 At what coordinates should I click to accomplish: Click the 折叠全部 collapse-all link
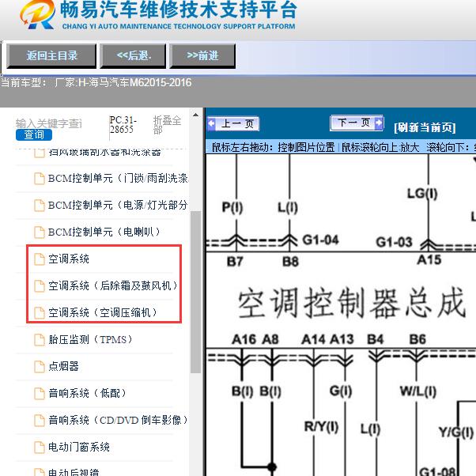click(x=167, y=125)
